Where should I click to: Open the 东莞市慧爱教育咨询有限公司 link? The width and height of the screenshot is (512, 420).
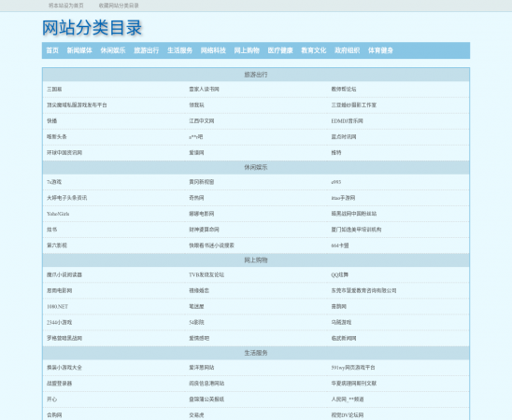click(363, 290)
